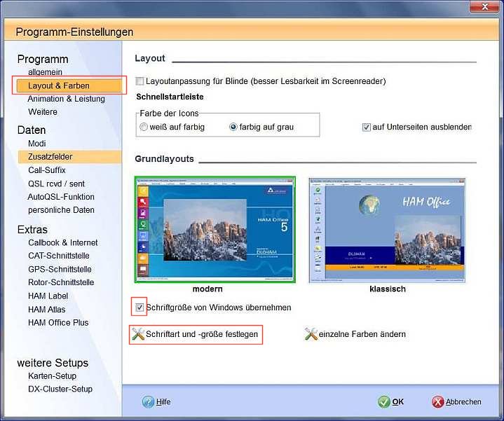Click the Abbrechen button label
This screenshot has height=421, width=504.
(463, 401)
